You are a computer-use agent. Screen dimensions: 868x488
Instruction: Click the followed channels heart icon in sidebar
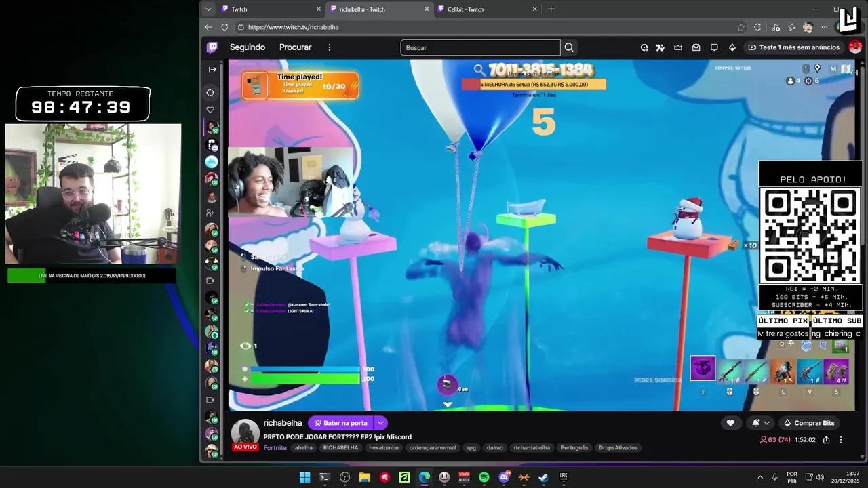point(210,110)
